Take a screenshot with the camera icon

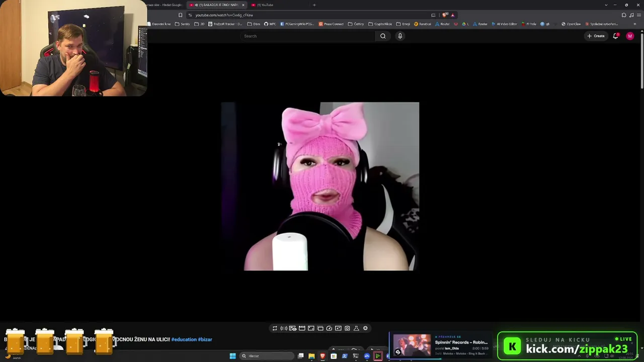(347, 328)
